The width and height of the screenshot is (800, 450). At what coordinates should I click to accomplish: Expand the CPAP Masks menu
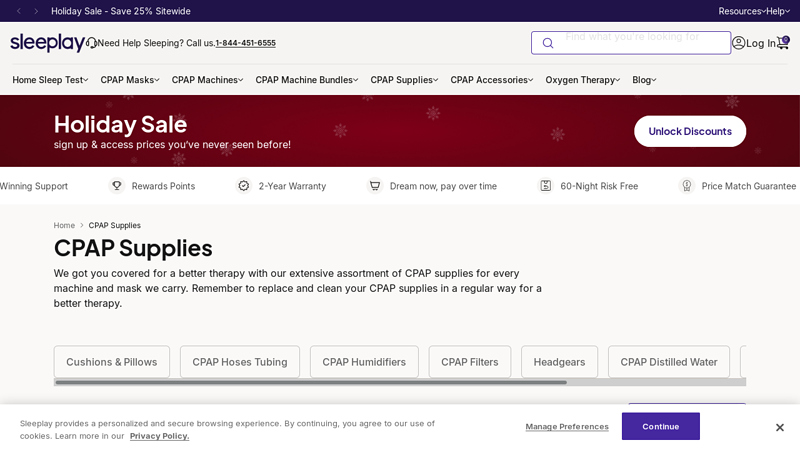130,80
